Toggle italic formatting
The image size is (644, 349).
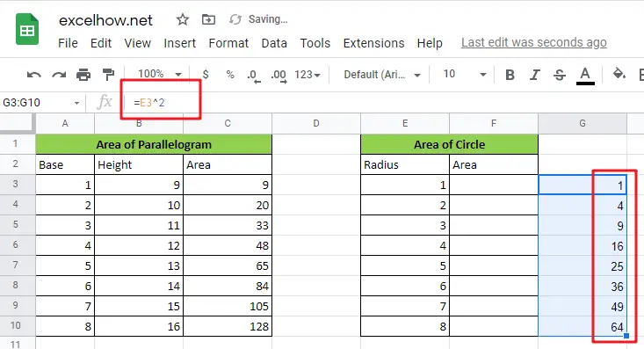[534, 75]
